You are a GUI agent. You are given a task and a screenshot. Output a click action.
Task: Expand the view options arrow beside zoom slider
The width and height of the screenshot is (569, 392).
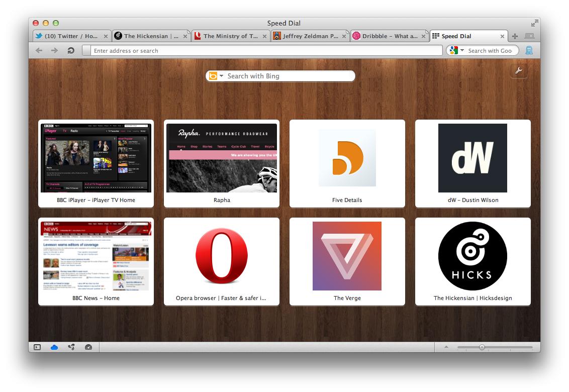click(446, 347)
